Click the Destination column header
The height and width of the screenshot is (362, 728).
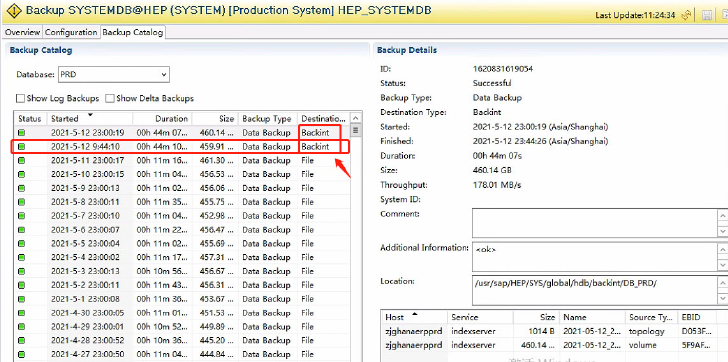tap(323, 119)
